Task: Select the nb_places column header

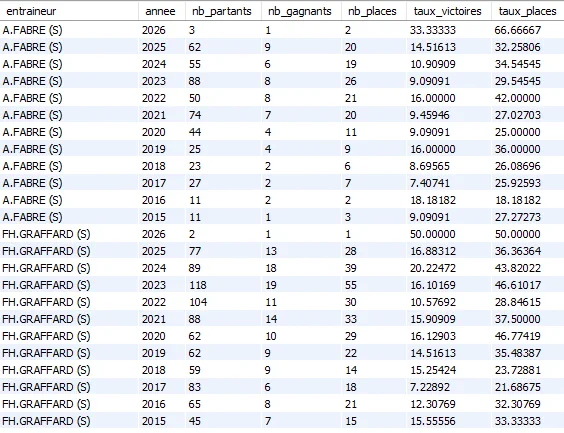Action: coord(374,11)
